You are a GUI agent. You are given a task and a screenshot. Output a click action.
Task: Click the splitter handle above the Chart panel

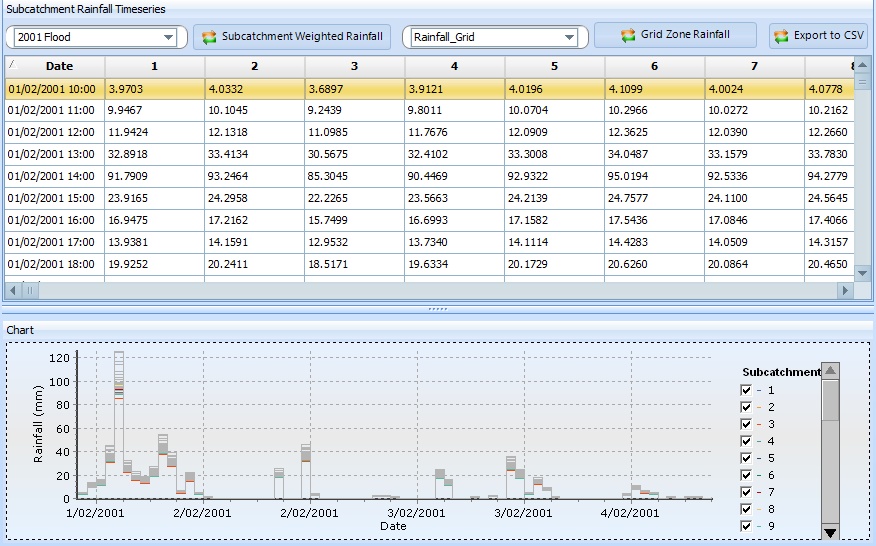(x=438, y=310)
